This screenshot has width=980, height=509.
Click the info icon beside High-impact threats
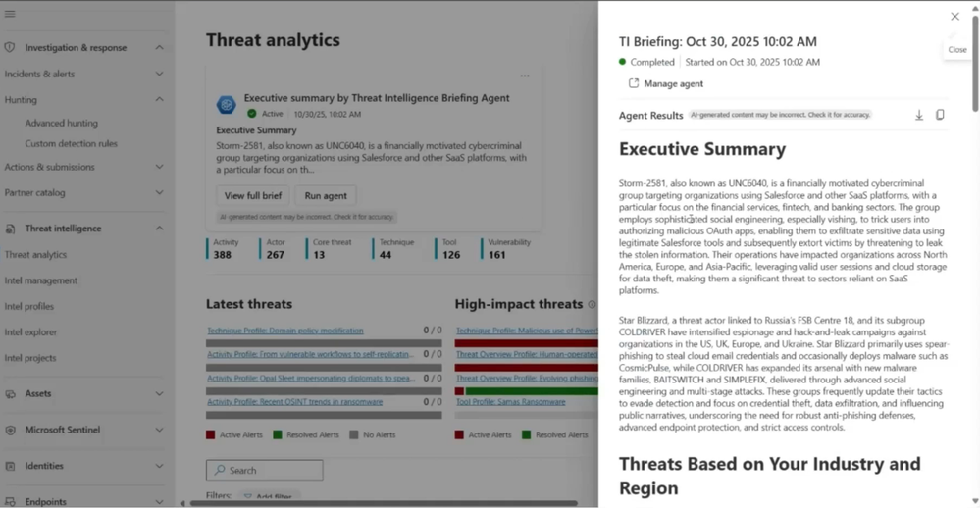coord(592,304)
